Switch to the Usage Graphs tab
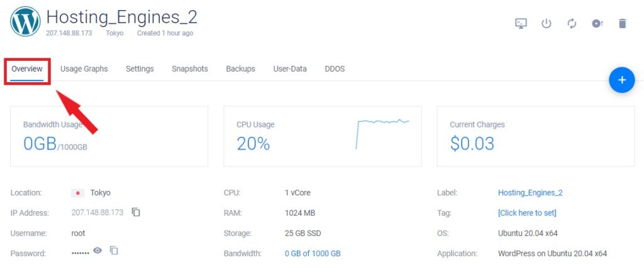 [84, 69]
